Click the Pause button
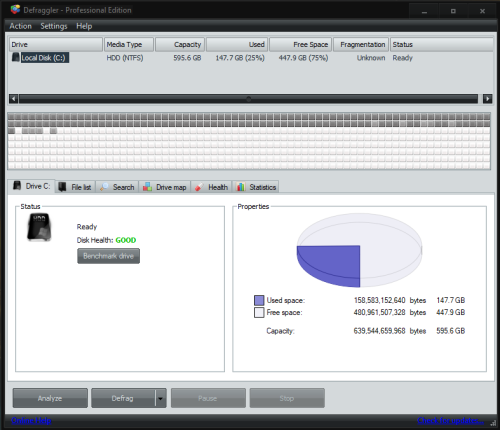This screenshot has height=430, width=500. pos(208,398)
